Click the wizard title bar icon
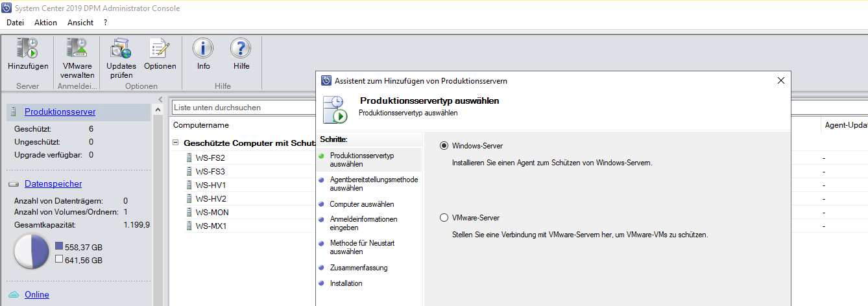 pos(326,81)
